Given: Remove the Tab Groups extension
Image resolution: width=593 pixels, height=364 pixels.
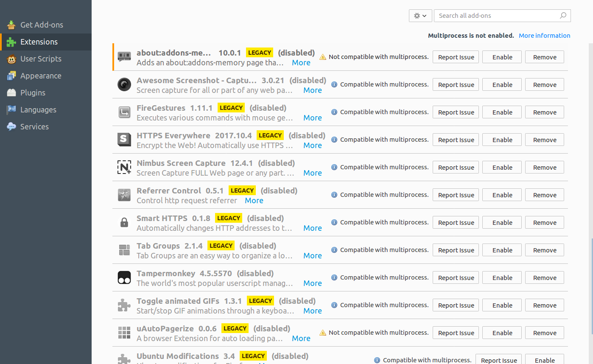Looking at the screenshot, I should pyautogui.click(x=545, y=250).
